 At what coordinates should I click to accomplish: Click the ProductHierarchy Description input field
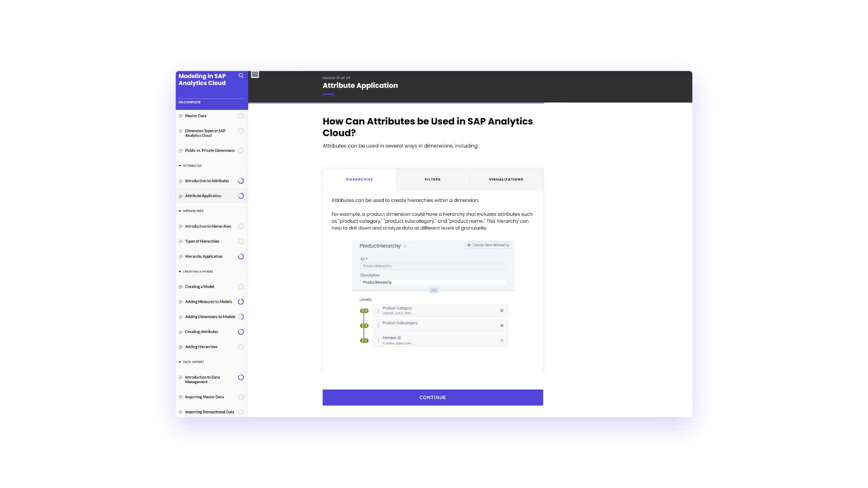[433, 282]
